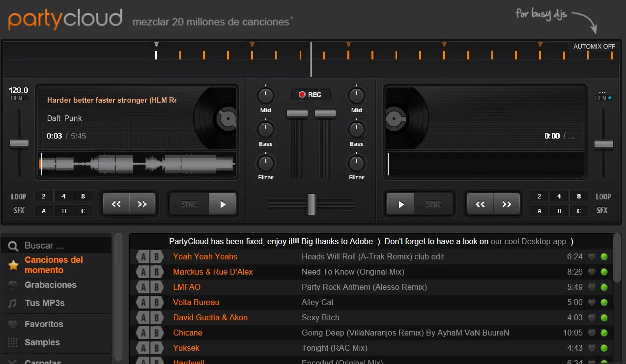Select Marckus & Rue D'Alex artist name
Viewport: 626px width, 364px height.
(x=213, y=272)
